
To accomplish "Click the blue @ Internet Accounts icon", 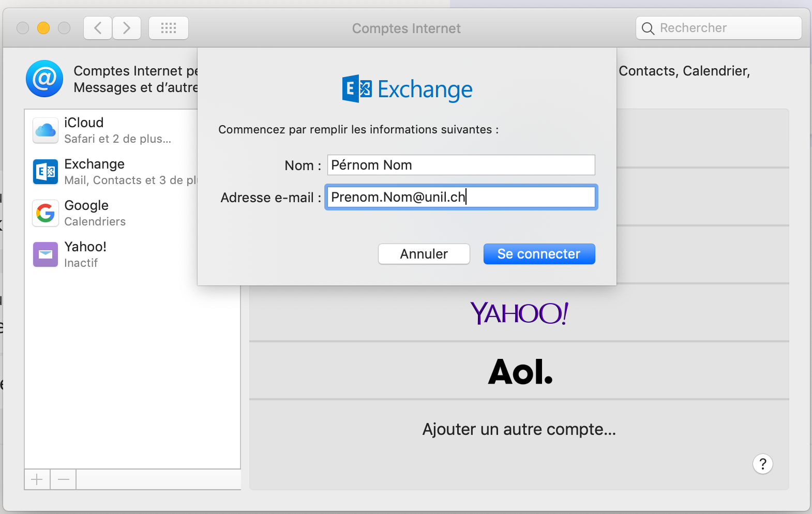I will coord(44,79).
